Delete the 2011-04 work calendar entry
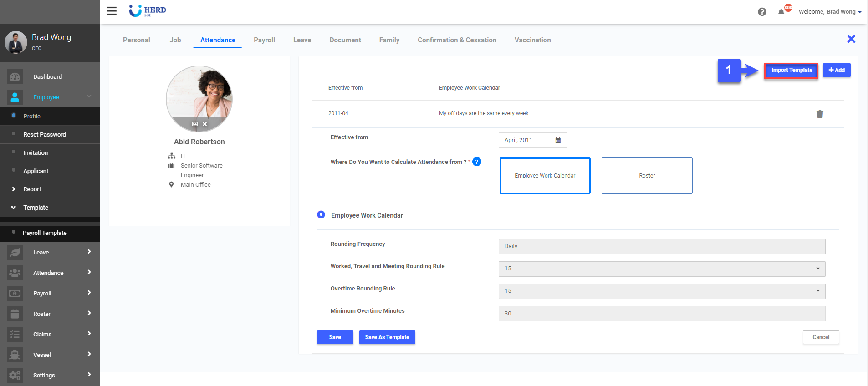This screenshot has height=386, width=868. (x=820, y=114)
